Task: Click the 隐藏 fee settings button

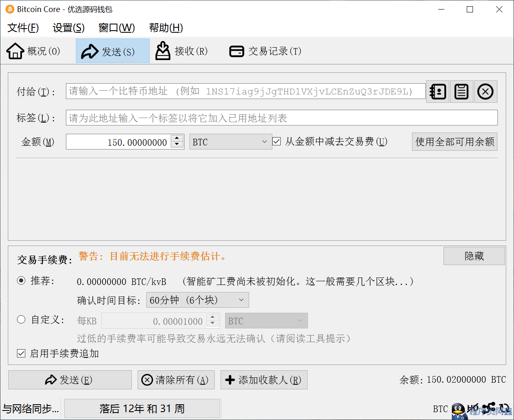Action: [474, 256]
